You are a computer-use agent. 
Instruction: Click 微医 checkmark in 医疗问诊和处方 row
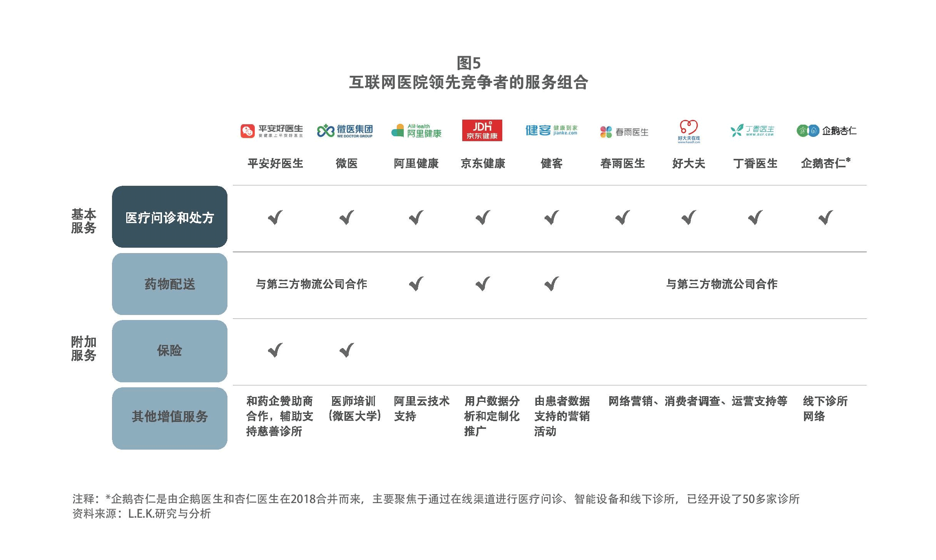[346, 218]
